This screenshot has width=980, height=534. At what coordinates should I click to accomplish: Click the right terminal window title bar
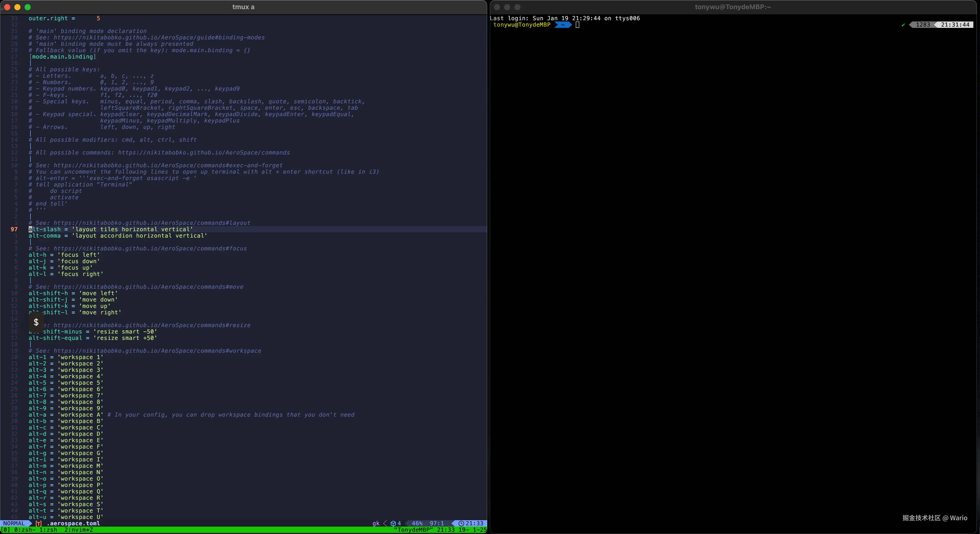coord(732,7)
